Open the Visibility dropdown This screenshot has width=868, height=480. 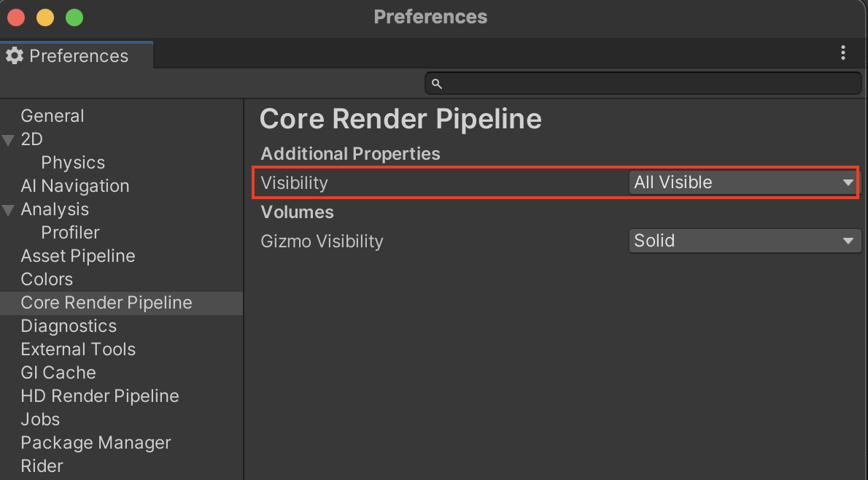tap(743, 183)
